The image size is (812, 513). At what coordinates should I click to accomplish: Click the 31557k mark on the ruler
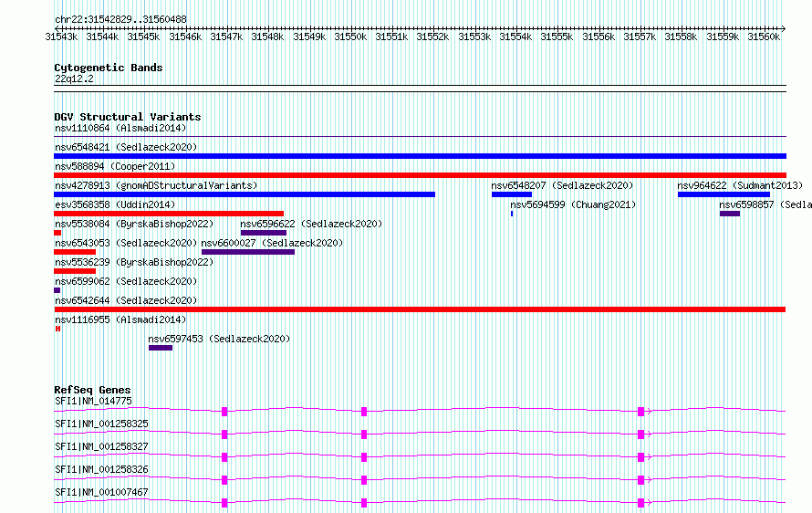click(x=640, y=37)
